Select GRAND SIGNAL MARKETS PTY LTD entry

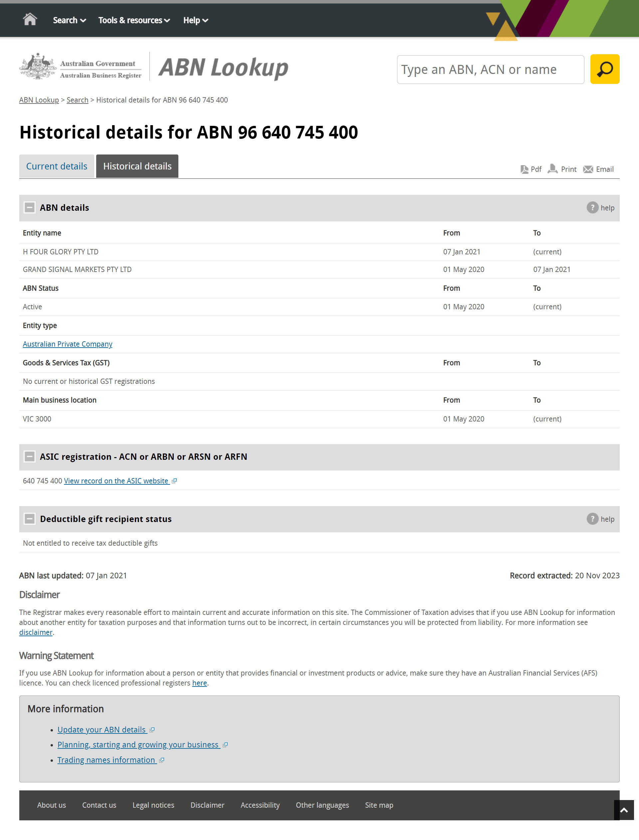point(77,269)
